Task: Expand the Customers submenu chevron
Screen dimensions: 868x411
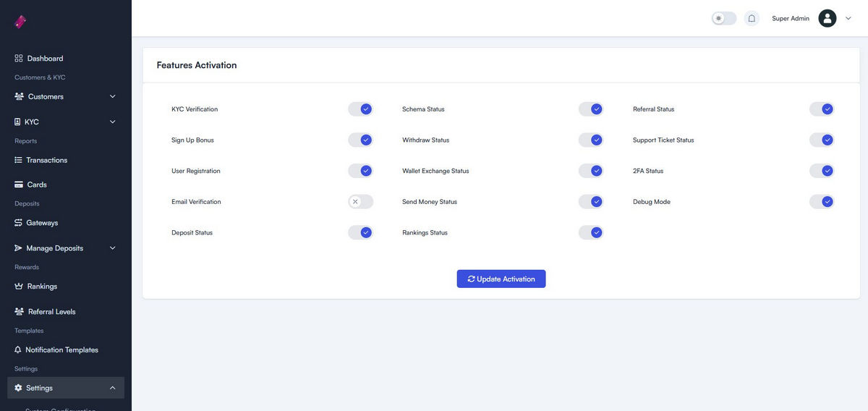Action: [112, 96]
